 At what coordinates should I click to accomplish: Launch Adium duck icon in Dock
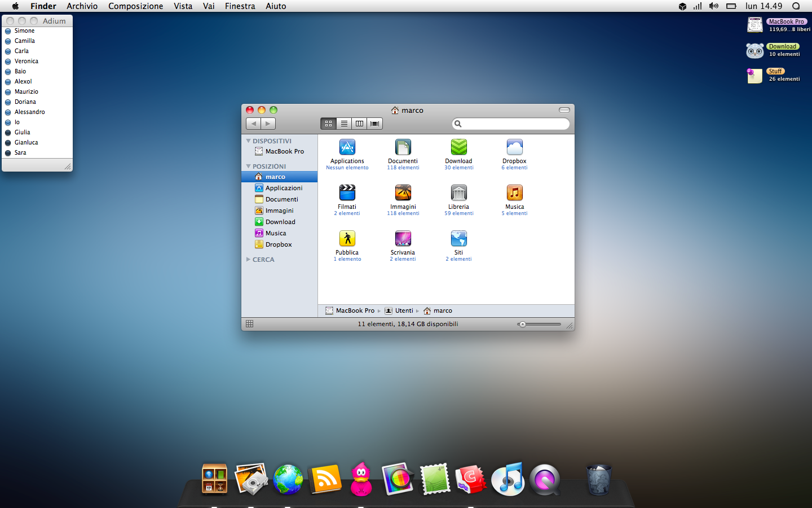coord(361,479)
